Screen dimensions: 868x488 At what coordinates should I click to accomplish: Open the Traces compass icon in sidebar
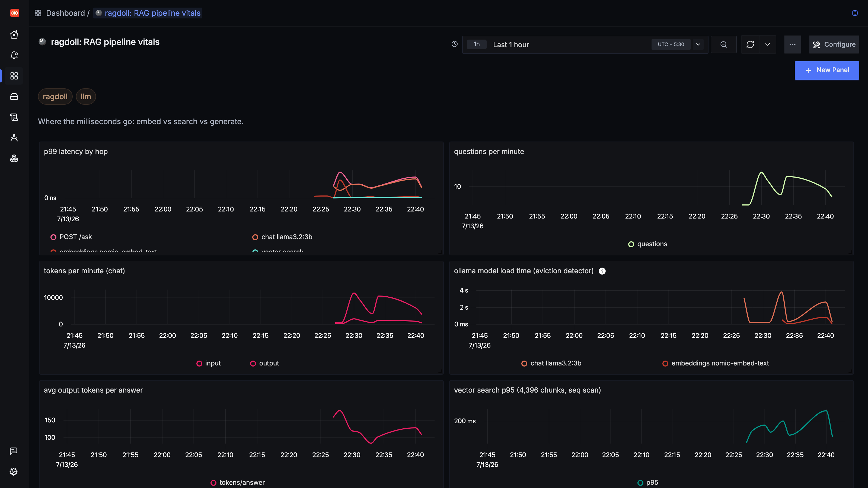(14, 138)
